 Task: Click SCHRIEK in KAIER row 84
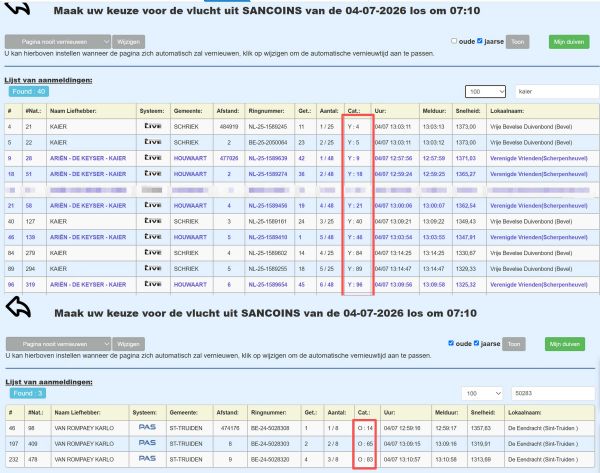[x=186, y=253]
